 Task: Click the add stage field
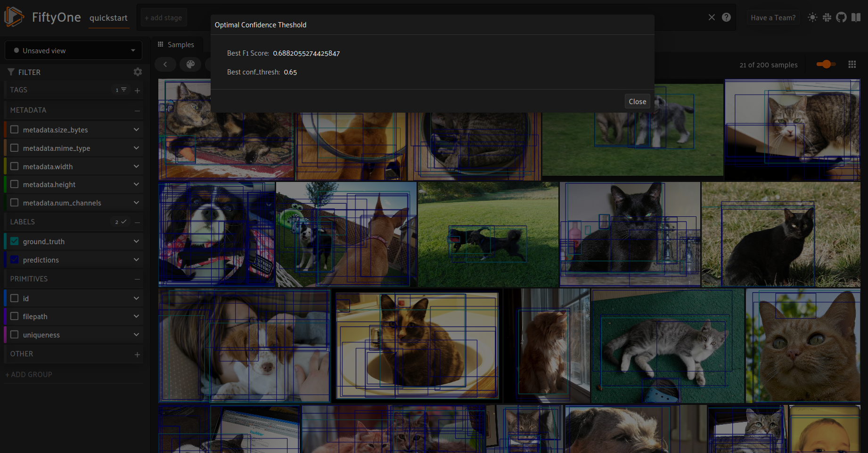[x=164, y=18]
